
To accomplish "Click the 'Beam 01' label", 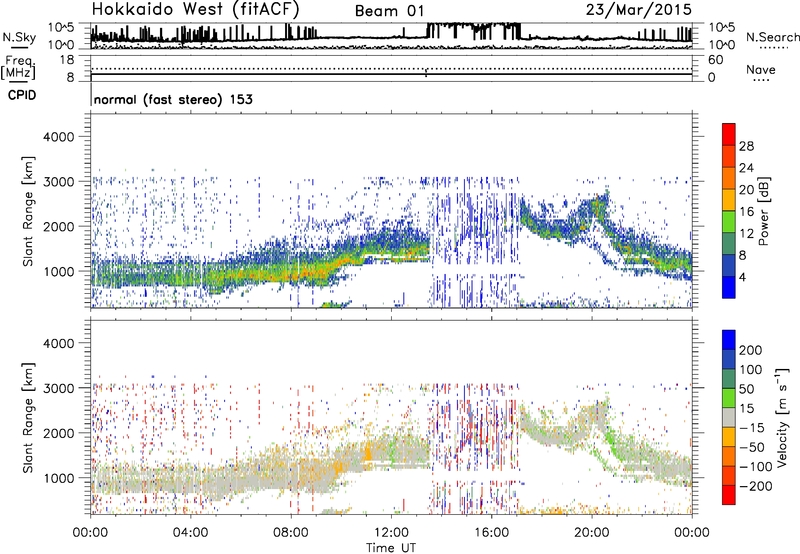I will pos(389,11).
